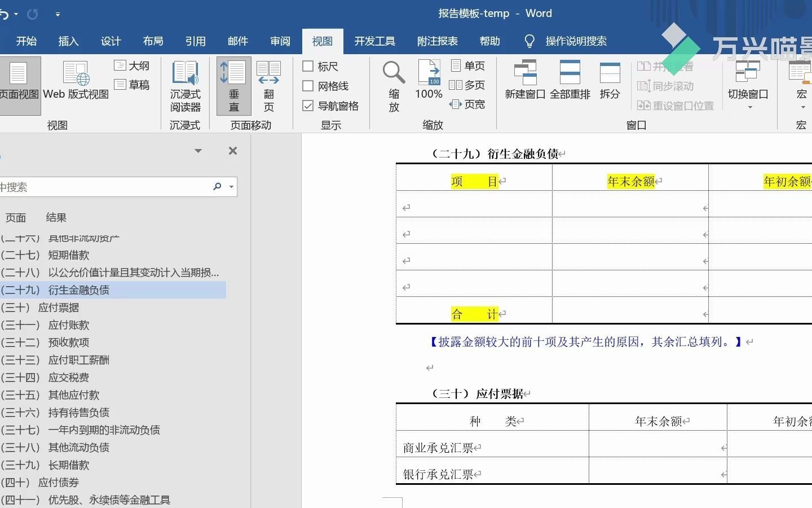This screenshot has height=508, width=812.
Task: Open the Customize Quick Access Toolbar dropdown
Action: [58, 14]
